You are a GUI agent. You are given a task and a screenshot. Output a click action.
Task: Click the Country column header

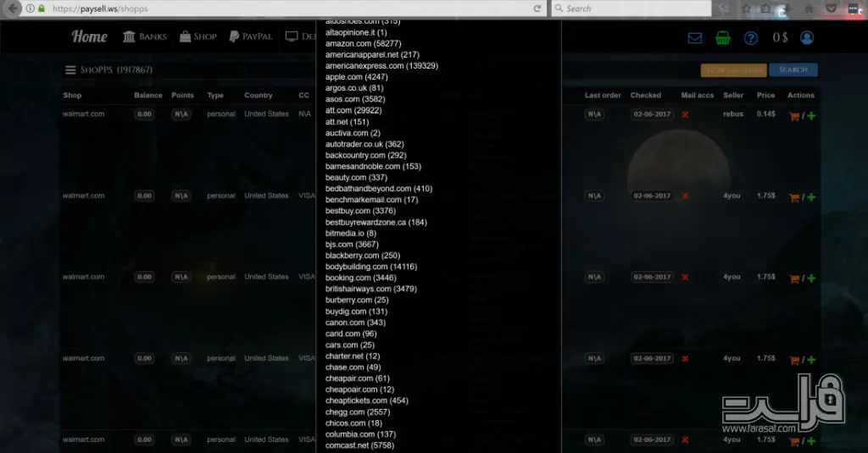click(x=259, y=95)
